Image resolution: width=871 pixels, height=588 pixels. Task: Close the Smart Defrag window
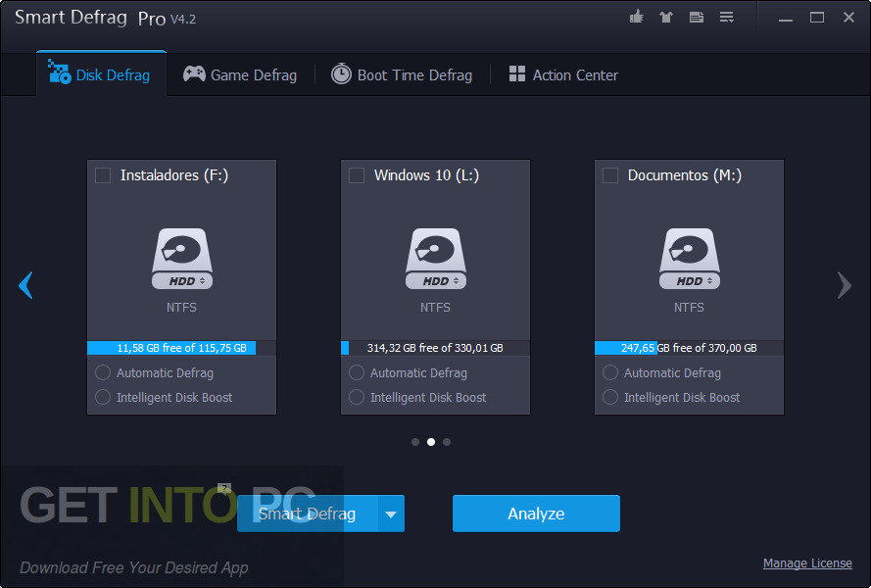pyautogui.click(x=848, y=18)
